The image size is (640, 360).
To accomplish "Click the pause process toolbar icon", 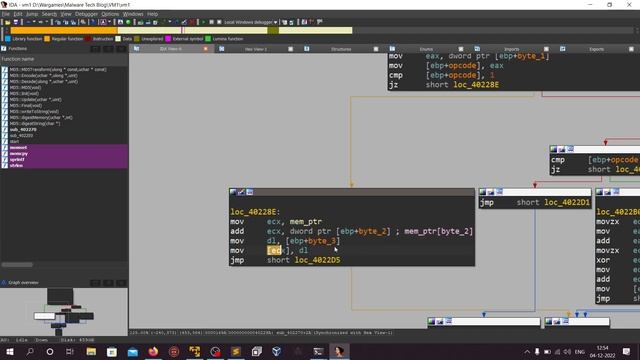I will pyautogui.click(x=211, y=22).
